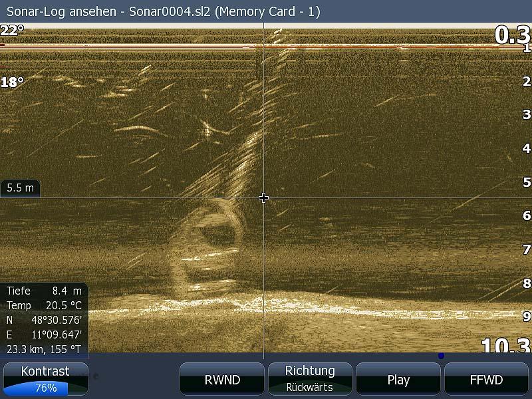Image resolution: width=532 pixels, height=399 pixels.
Task: Select the E 11°09.647' longitude readout
Action: (45, 334)
